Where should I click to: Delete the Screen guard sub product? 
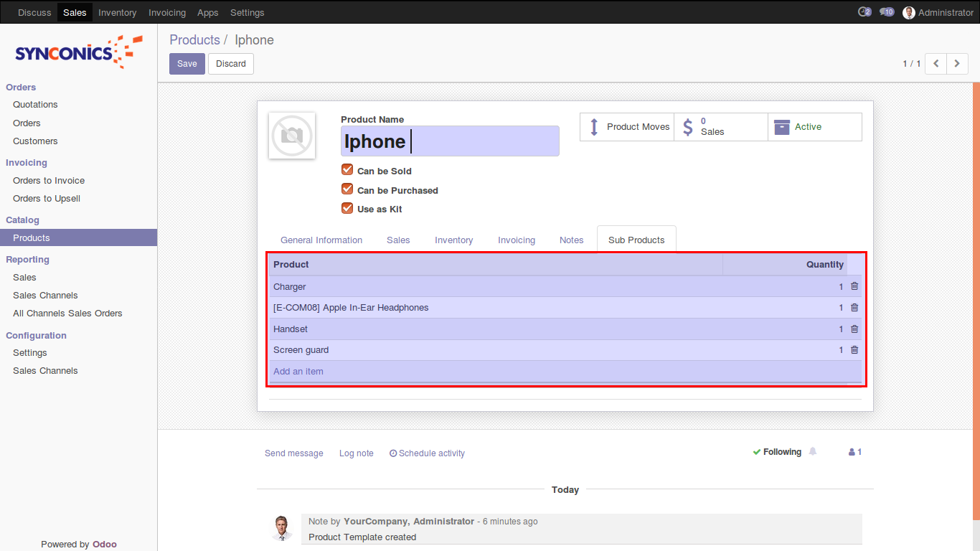coord(854,350)
